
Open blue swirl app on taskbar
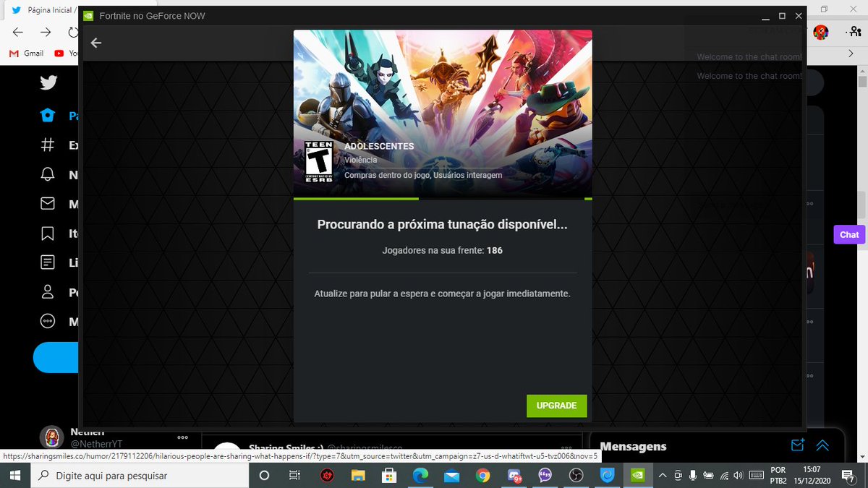(x=608, y=476)
